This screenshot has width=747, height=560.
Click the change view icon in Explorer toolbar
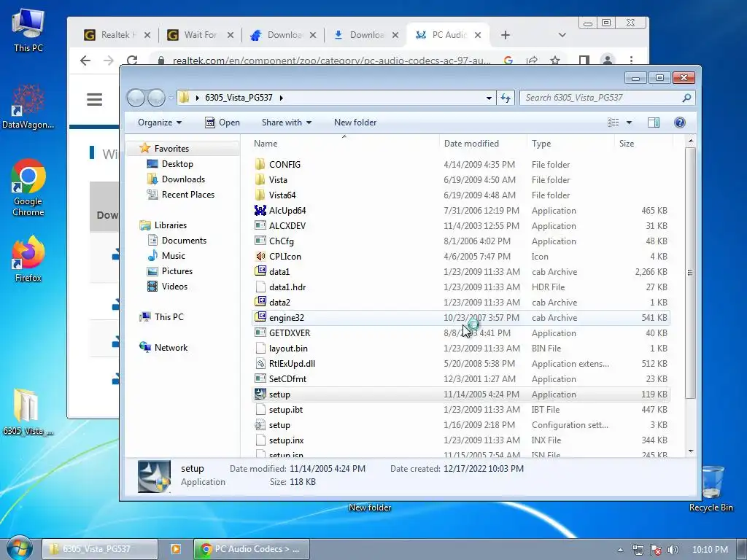613,122
